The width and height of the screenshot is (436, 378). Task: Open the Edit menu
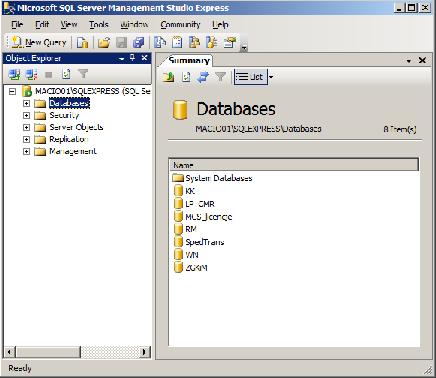pos(42,24)
